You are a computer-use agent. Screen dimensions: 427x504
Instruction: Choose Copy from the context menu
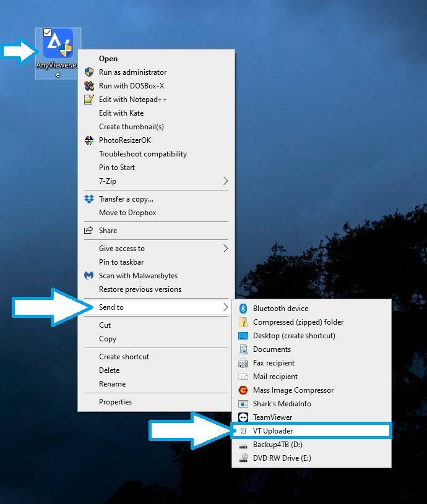tap(157, 339)
